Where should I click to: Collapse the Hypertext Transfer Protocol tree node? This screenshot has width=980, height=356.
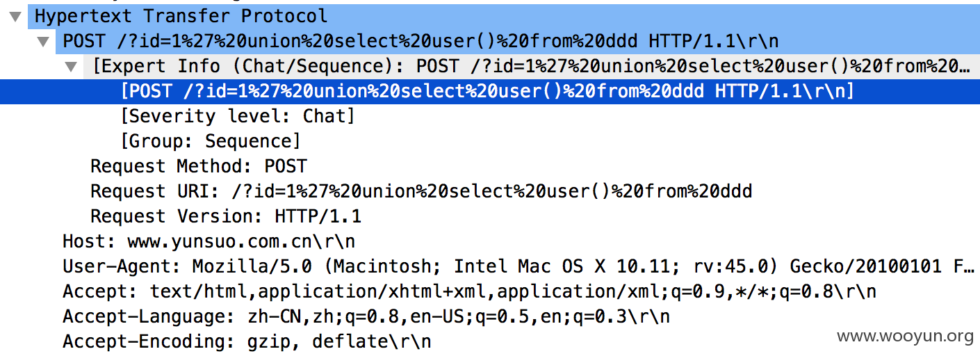15,16
